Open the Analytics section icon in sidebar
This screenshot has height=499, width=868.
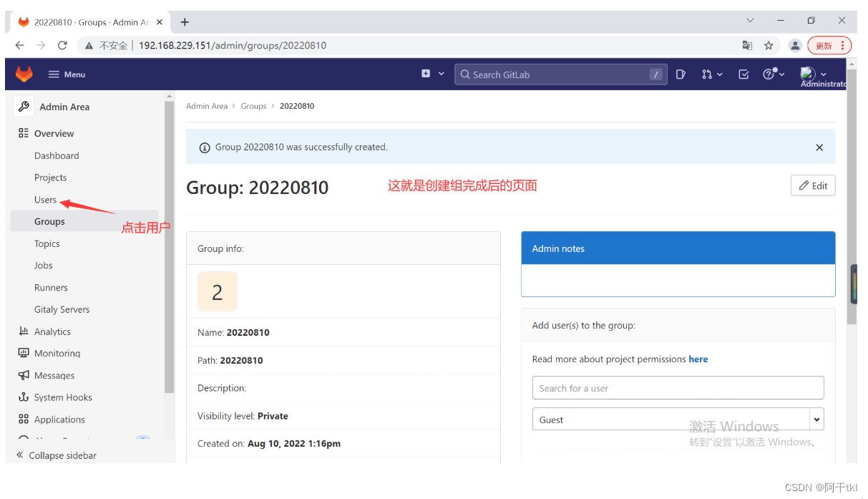24,331
